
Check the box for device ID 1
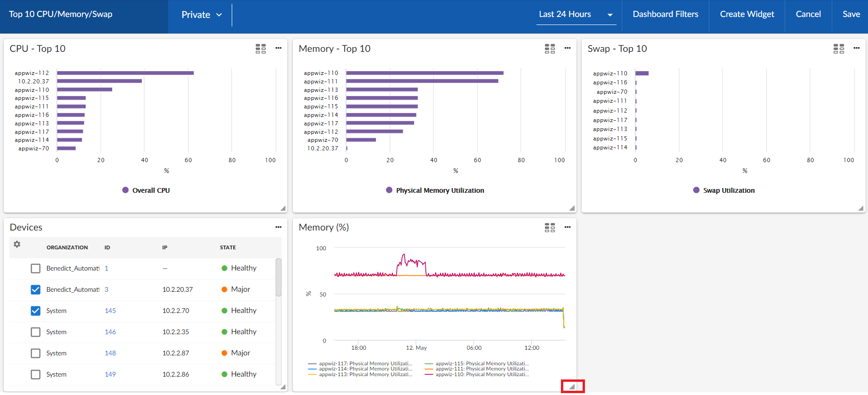[35, 268]
